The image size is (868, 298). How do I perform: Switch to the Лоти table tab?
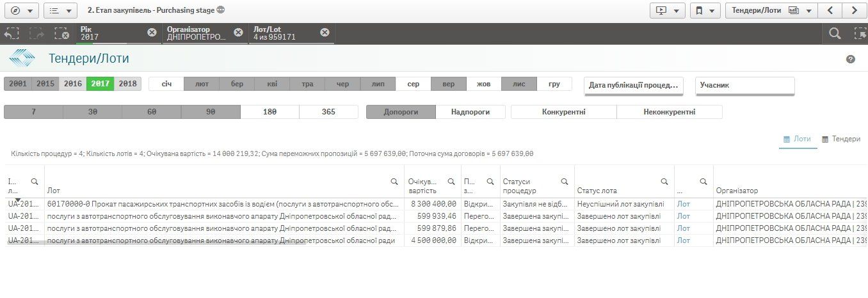pyautogui.click(x=798, y=139)
